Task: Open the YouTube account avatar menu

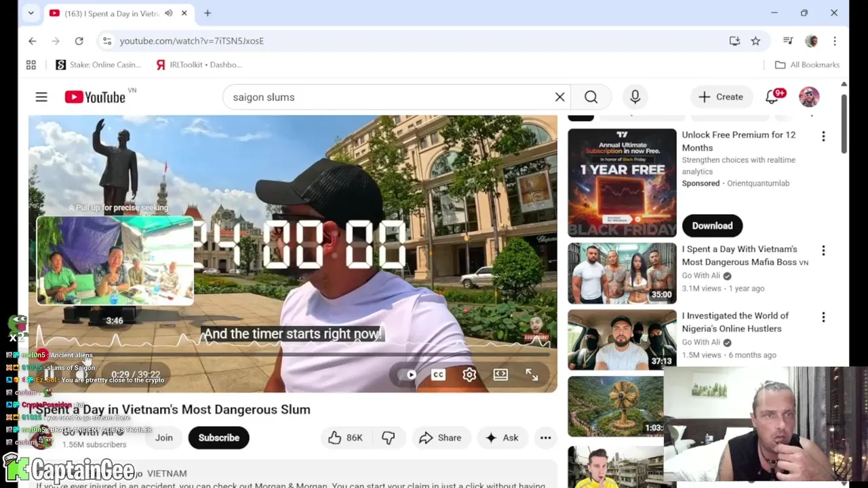Action: coord(809,97)
